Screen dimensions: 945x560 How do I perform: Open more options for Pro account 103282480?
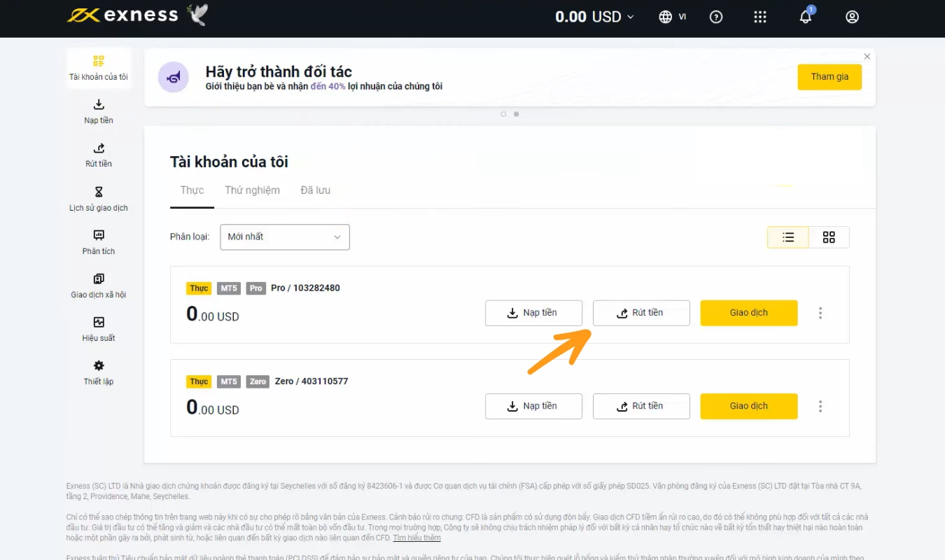pyautogui.click(x=820, y=313)
